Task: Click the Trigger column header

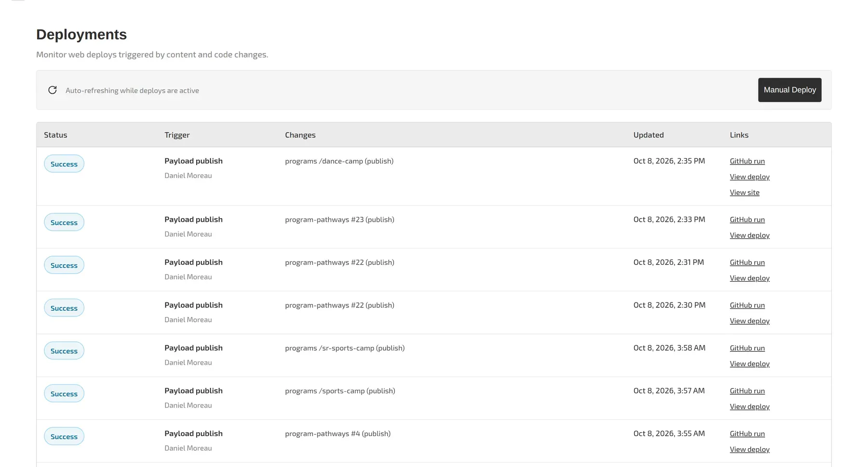Action: (x=177, y=135)
